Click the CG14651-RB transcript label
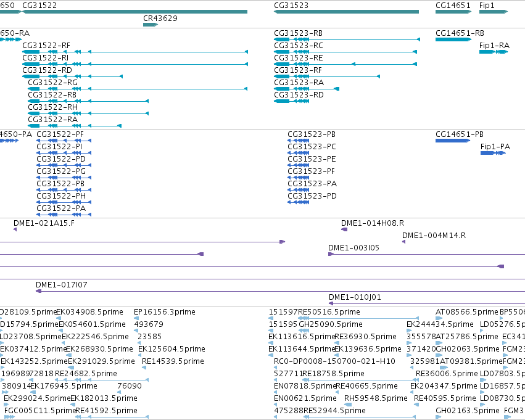This screenshot has width=525, height=420. (460, 33)
